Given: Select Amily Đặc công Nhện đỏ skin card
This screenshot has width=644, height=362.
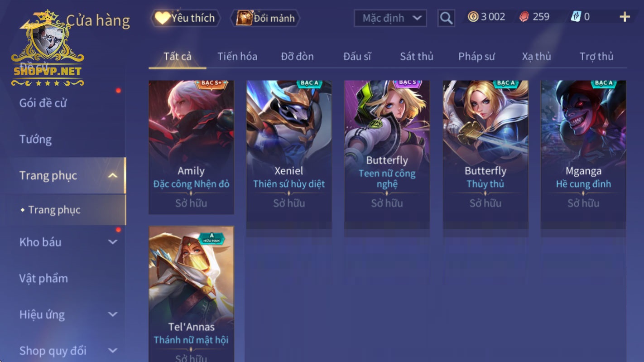Looking at the screenshot, I should tap(191, 147).
